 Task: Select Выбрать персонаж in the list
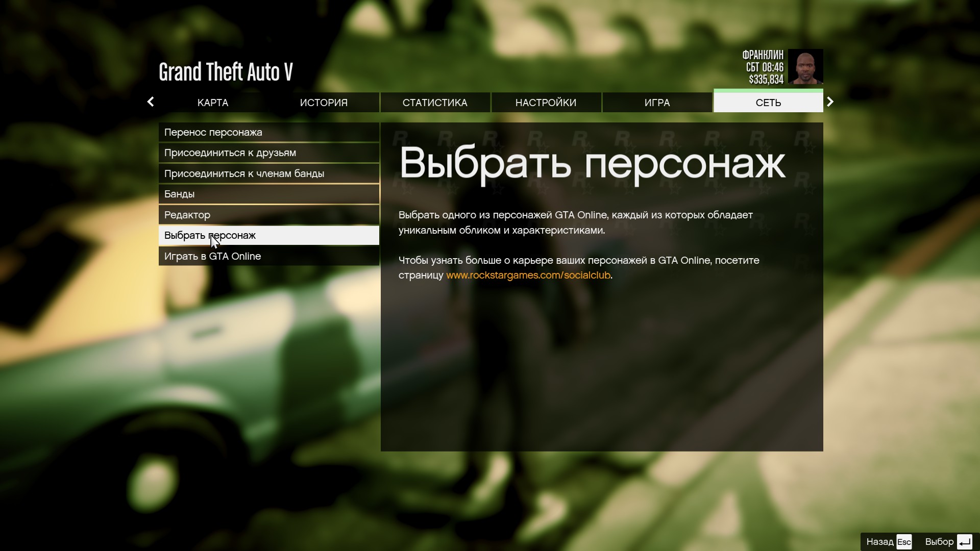[x=269, y=235]
